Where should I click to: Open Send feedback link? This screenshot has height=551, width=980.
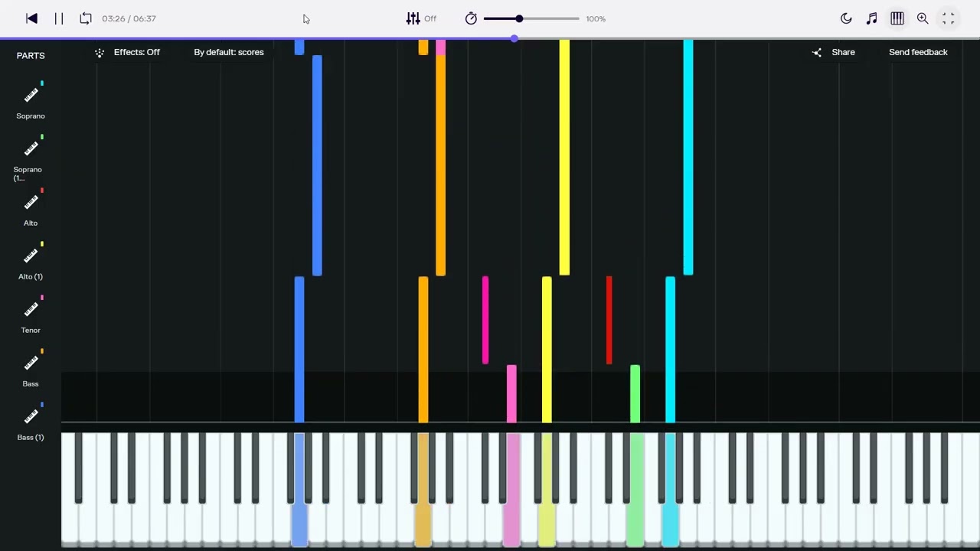918,52
